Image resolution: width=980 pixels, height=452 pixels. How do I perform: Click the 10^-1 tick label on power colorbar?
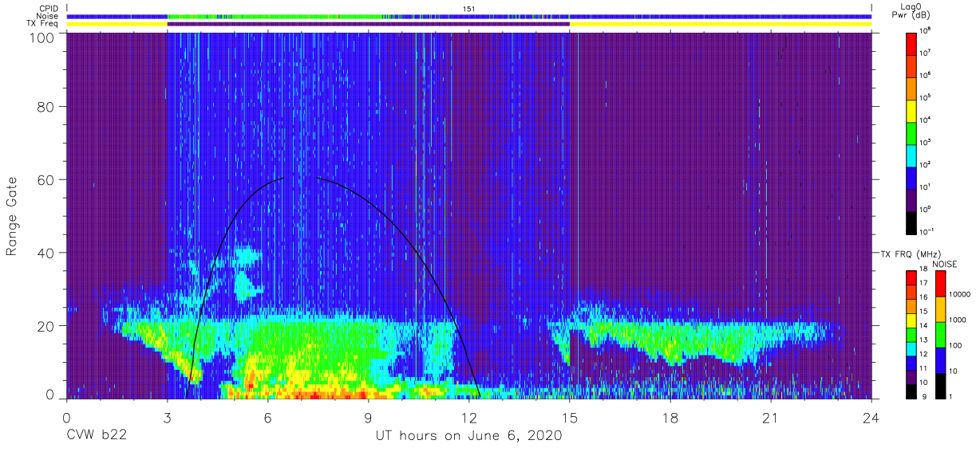coord(928,230)
